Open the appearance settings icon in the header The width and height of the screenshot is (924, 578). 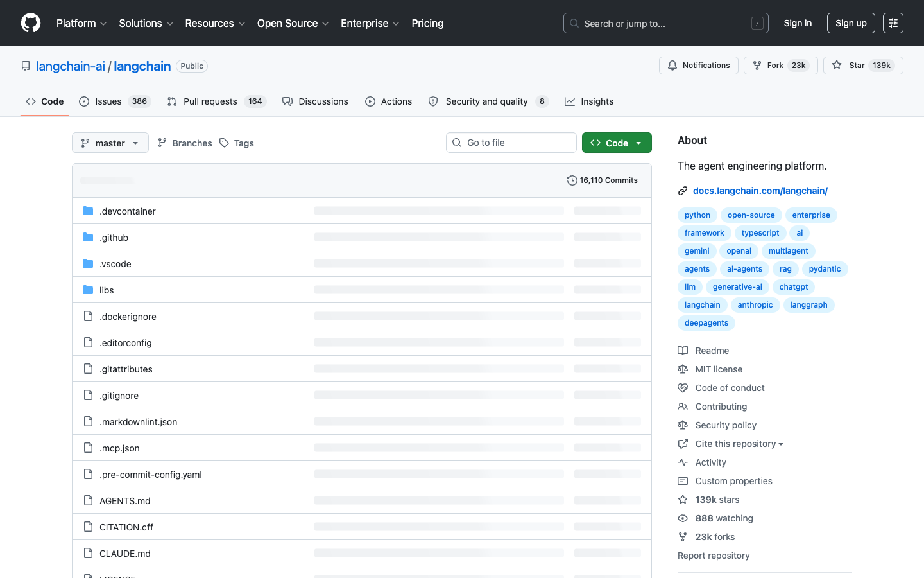coord(893,23)
